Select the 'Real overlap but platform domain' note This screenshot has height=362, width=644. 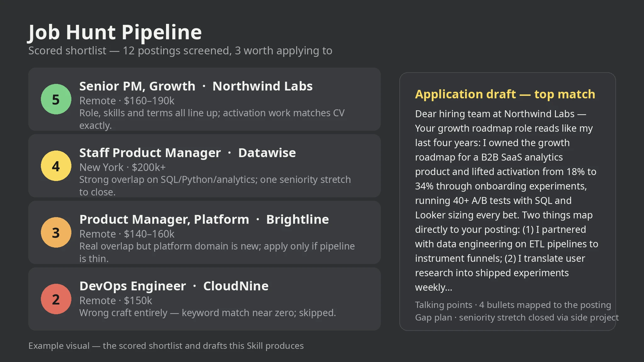tap(217, 252)
